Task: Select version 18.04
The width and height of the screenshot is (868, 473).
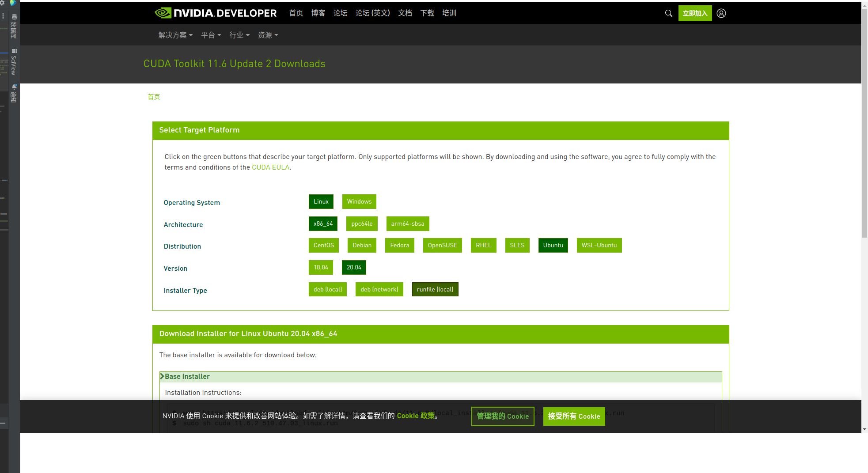Action: point(321,267)
